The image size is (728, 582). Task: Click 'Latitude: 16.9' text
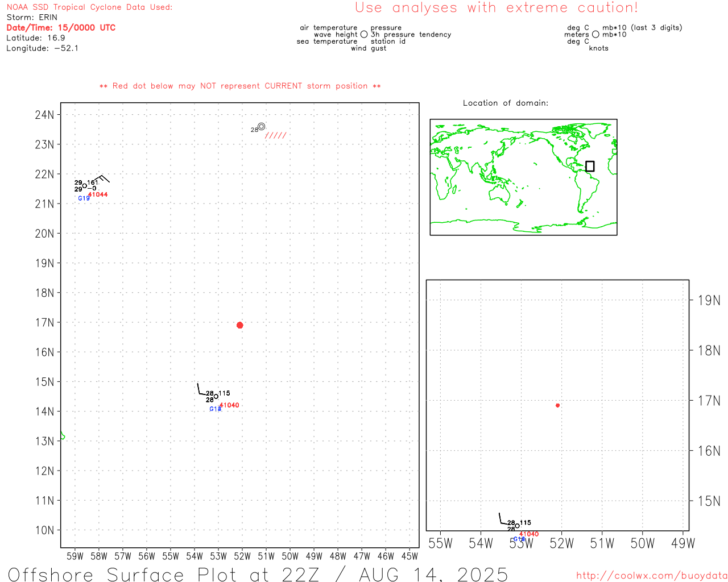pyautogui.click(x=36, y=38)
